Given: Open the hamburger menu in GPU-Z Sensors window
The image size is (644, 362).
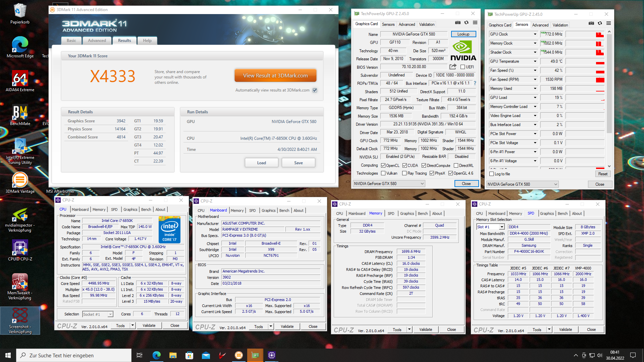Looking at the screenshot, I should [608, 23].
